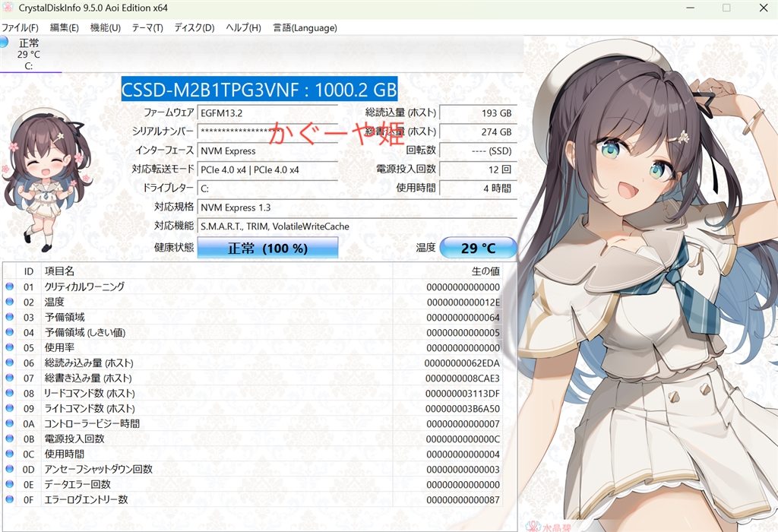Viewport: 778px width, 532px height.
Task: Open the テーマ(T) menu
Action: tap(147, 28)
